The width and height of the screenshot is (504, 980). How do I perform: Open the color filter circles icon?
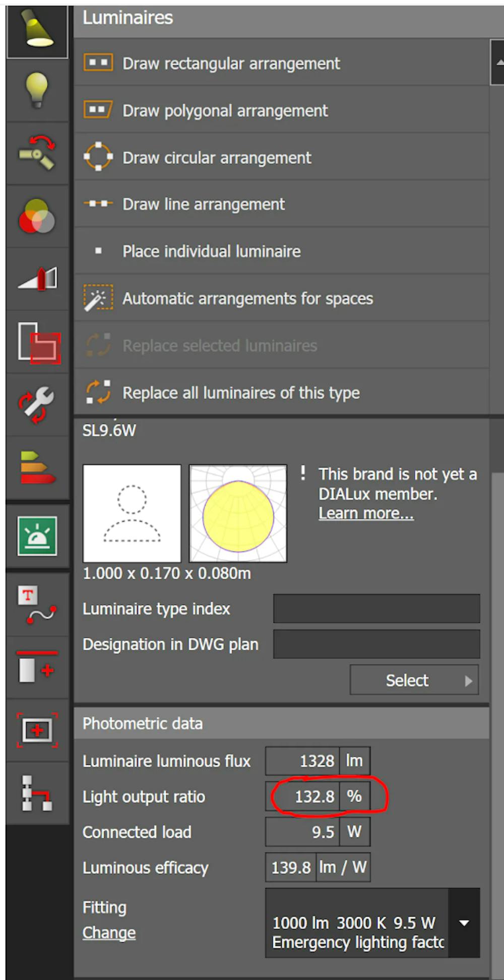coord(37,216)
